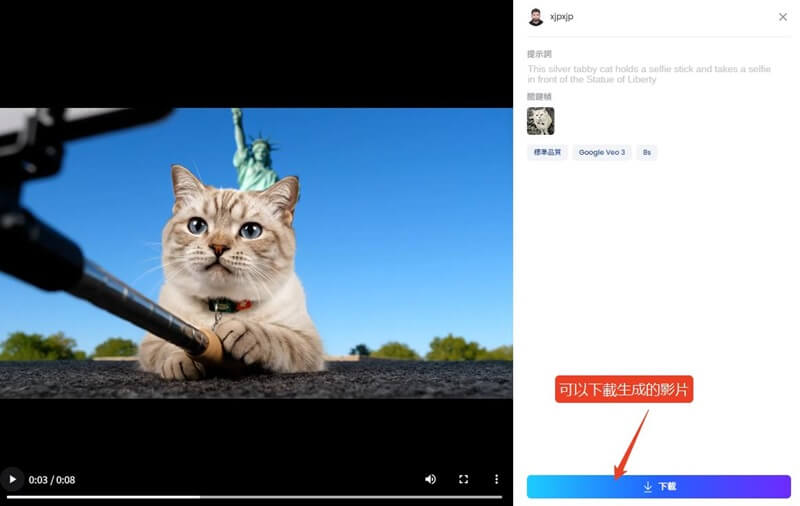Open the xjpxjp user avatar

click(x=536, y=17)
